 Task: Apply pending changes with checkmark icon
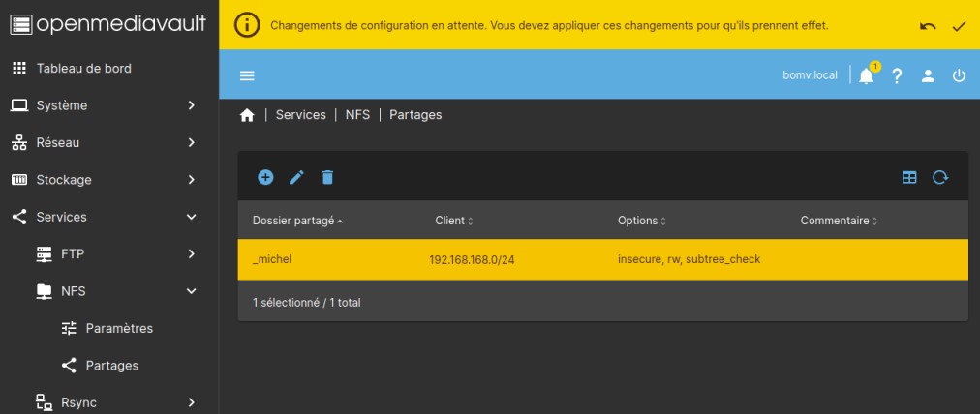point(959,26)
